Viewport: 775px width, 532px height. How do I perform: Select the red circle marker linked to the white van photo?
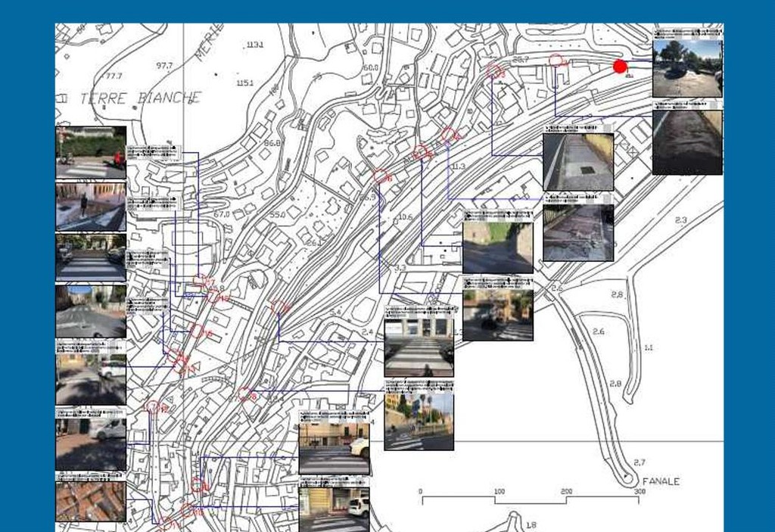click(152, 407)
